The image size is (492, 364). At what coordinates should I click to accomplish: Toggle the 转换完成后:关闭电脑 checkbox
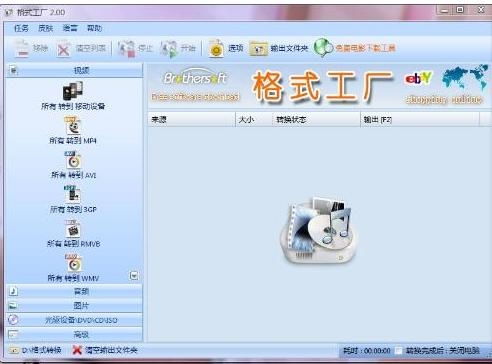399,350
